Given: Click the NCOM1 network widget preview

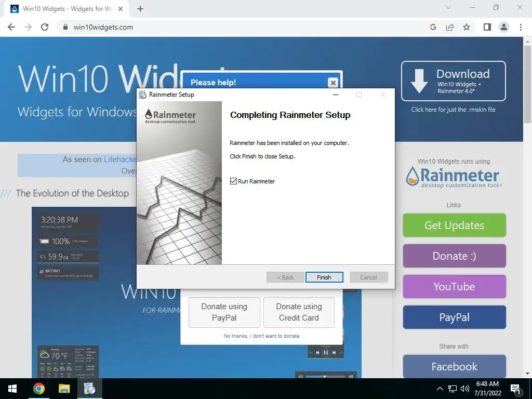Looking at the screenshot, I should [68, 273].
